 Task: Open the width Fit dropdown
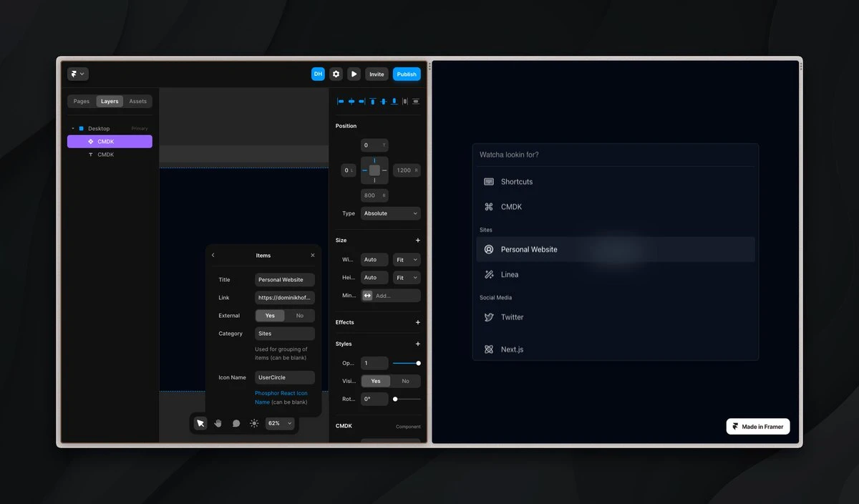[407, 259]
